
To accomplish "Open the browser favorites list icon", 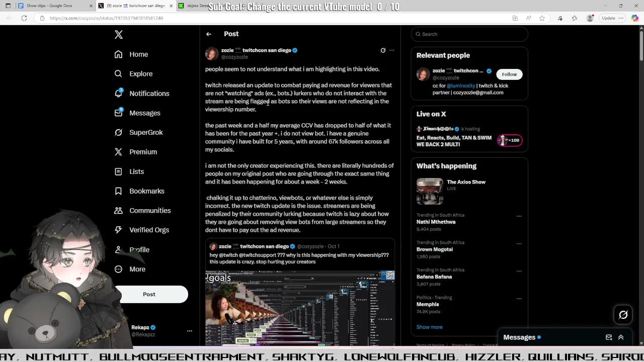I will coord(574,18).
